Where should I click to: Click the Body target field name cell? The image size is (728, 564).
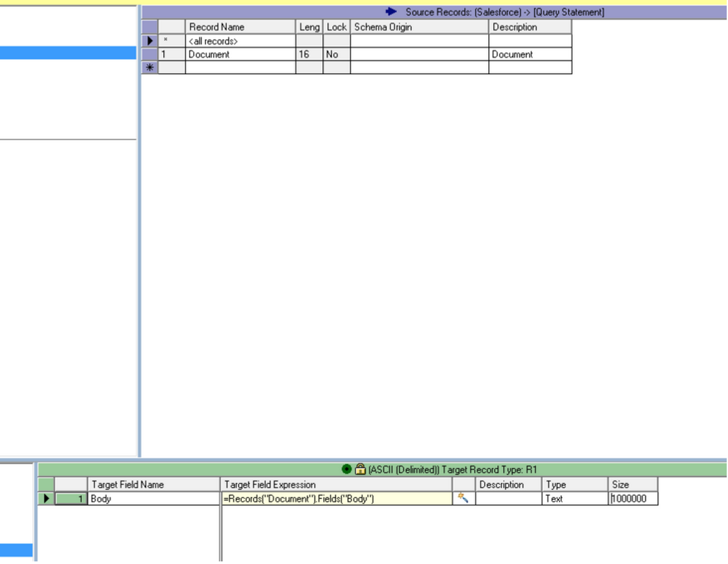click(x=153, y=498)
